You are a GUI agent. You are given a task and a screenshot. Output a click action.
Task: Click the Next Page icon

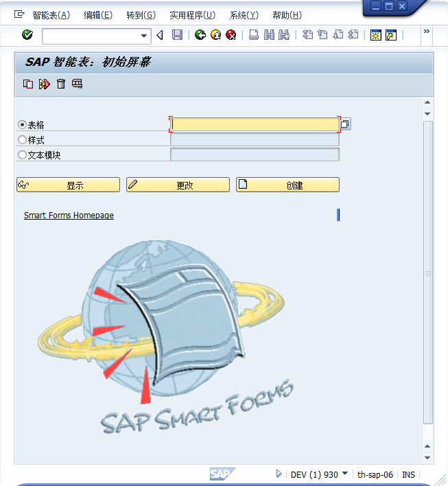338,34
